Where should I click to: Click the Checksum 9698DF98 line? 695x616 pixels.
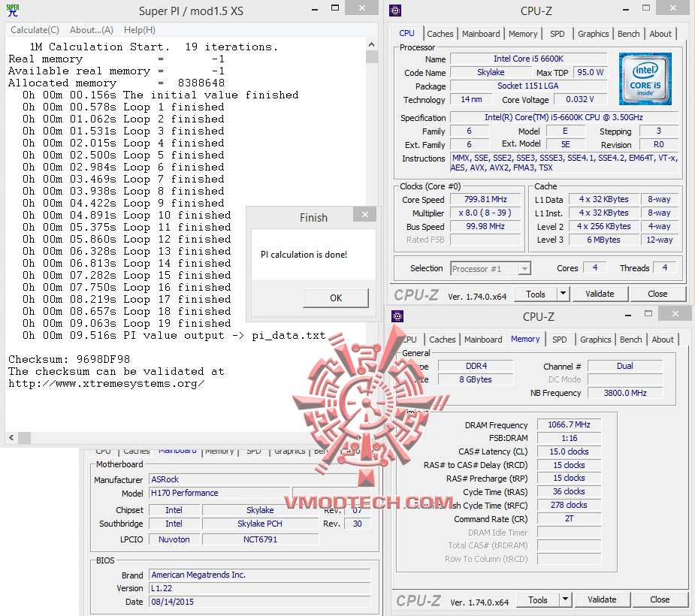[69, 359]
